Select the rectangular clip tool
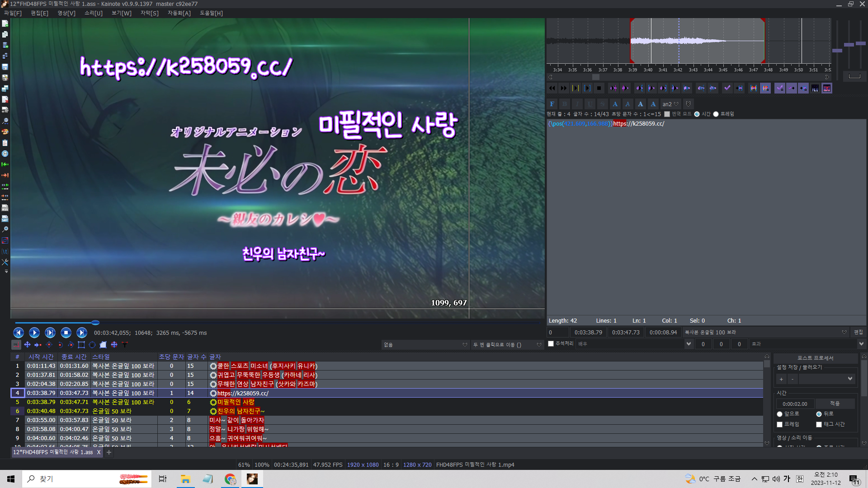The height and width of the screenshot is (488, 868). coord(81,345)
